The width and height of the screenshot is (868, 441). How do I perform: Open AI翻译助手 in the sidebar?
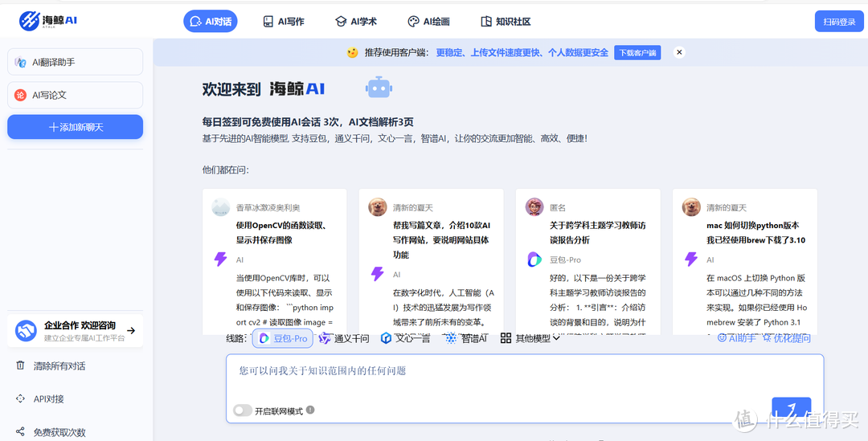coord(75,62)
